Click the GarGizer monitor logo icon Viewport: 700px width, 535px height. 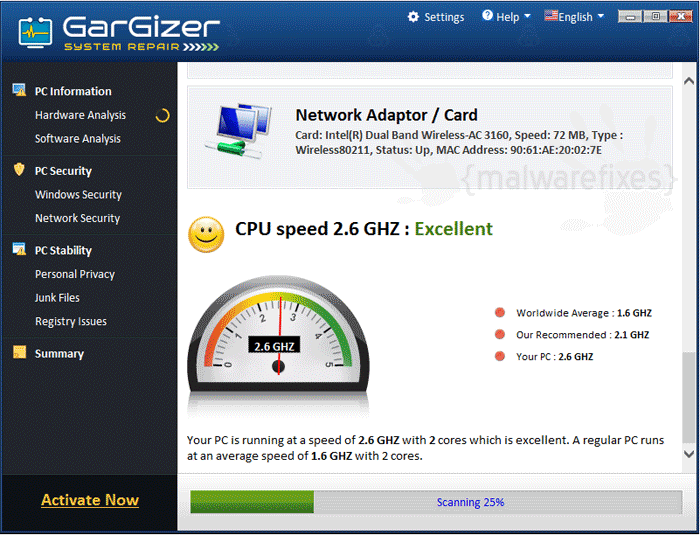35,33
